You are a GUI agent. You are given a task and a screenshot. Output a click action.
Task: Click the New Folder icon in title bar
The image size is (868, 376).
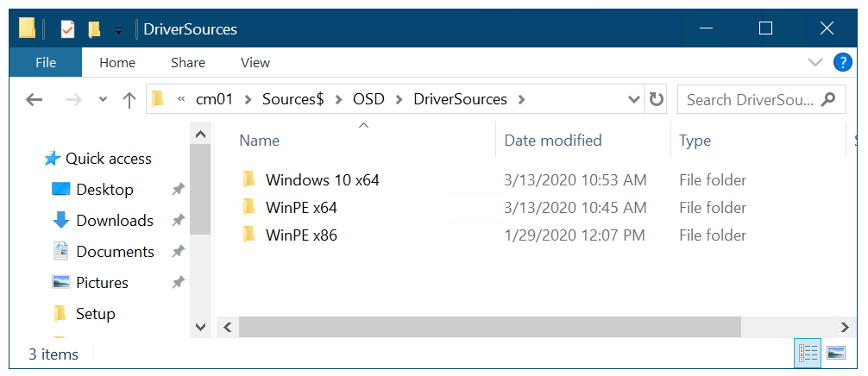click(94, 29)
